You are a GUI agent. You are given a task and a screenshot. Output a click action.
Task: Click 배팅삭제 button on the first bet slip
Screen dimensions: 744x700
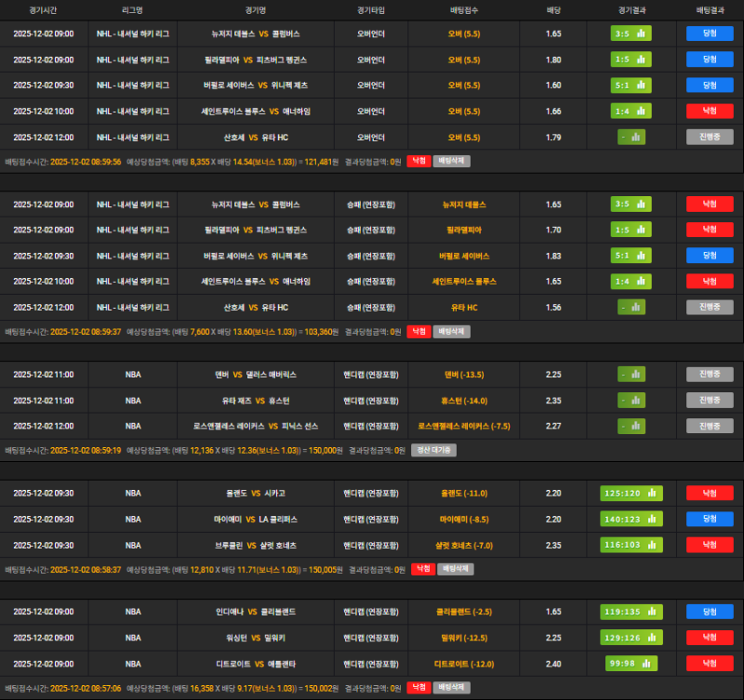click(452, 161)
